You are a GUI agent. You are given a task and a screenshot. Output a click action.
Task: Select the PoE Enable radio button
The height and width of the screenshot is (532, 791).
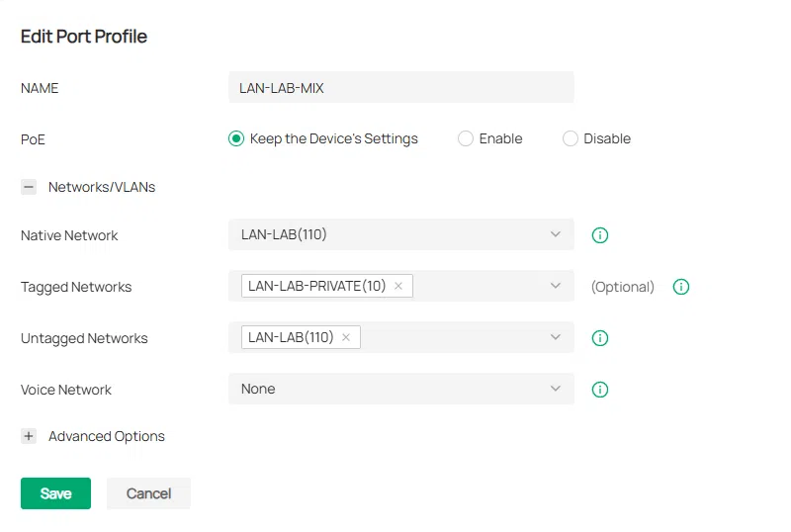466,139
